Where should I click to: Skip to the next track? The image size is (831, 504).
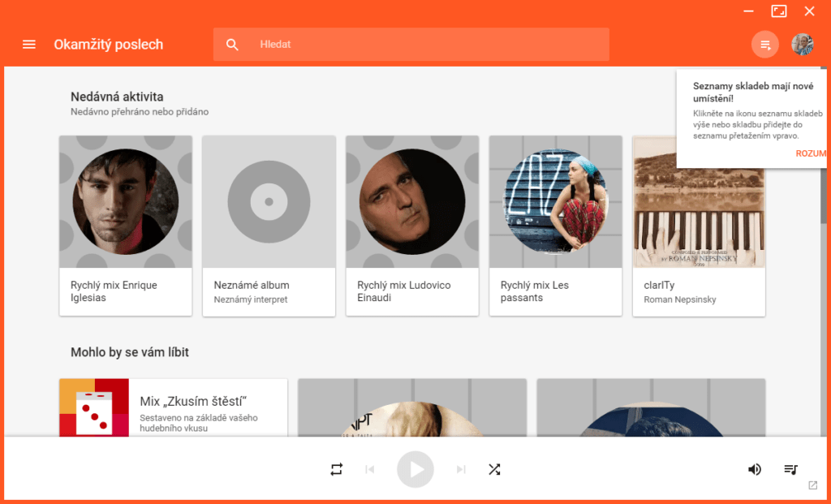click(x=461, y=470)
